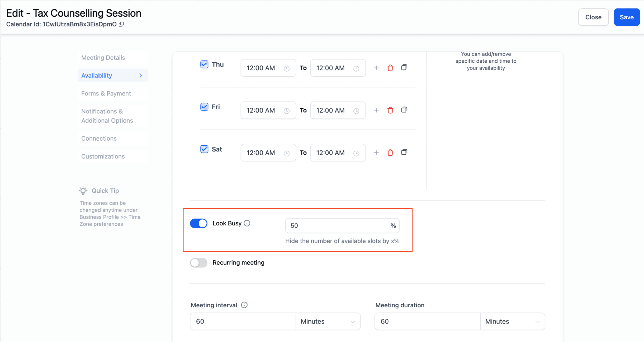This screenshot has height=342, width=644.
Task: Uncheck the Fri availability checkbox
Action: click(x=204, y=107)
